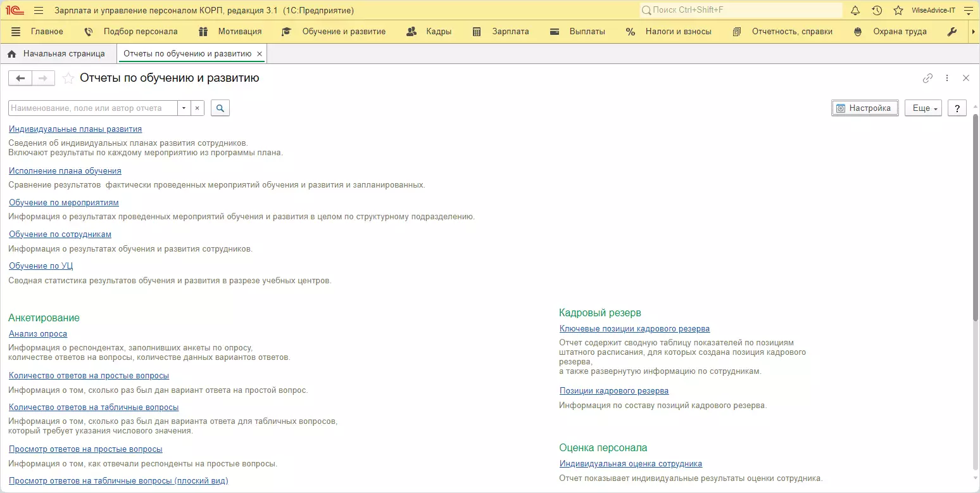Viewport: 980px width, 493px height.
Task: Click the 1C logo icon
Action: coord(15,10)
